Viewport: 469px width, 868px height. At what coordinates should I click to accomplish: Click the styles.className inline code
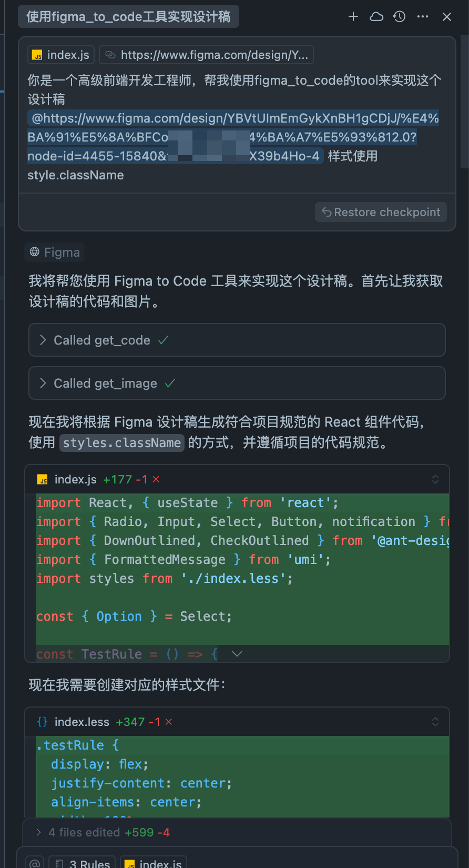click(122, 443)
